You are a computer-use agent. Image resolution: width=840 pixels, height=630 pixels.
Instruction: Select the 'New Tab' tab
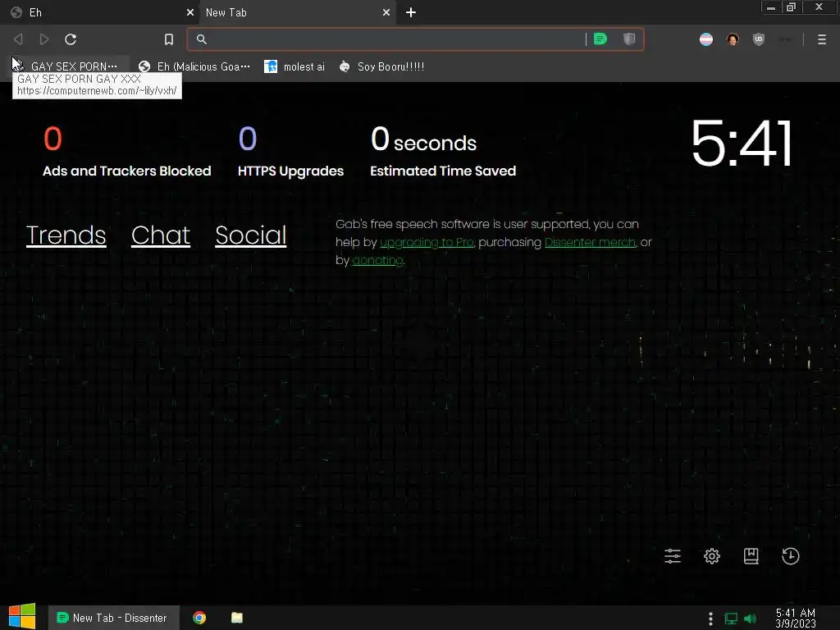[x=297, y=12]
